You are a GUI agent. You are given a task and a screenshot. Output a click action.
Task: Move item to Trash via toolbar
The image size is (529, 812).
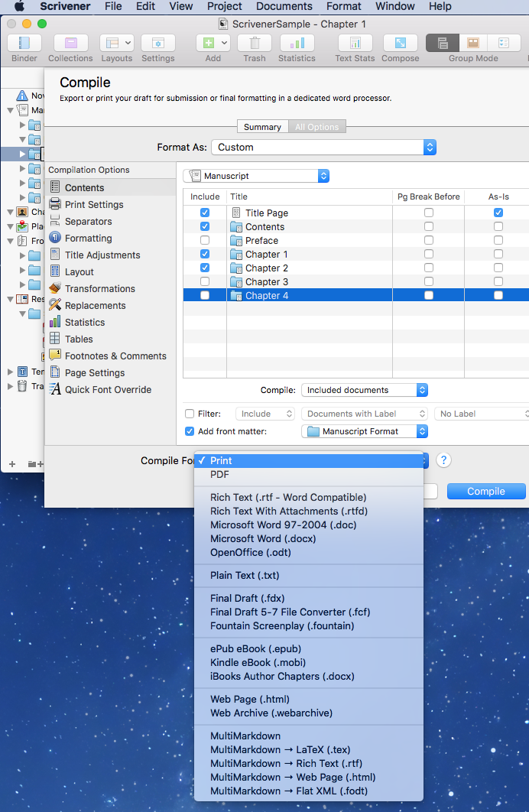coord(254,43)
